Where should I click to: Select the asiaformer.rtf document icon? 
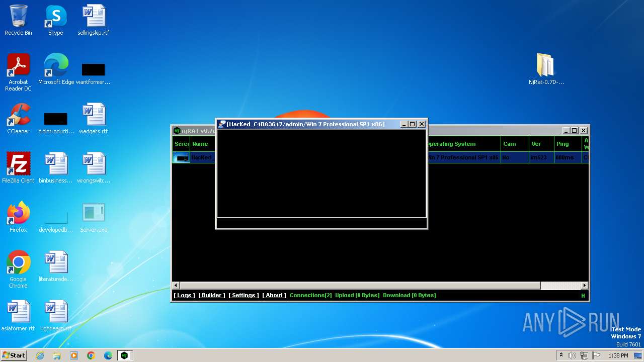(18, 316)
